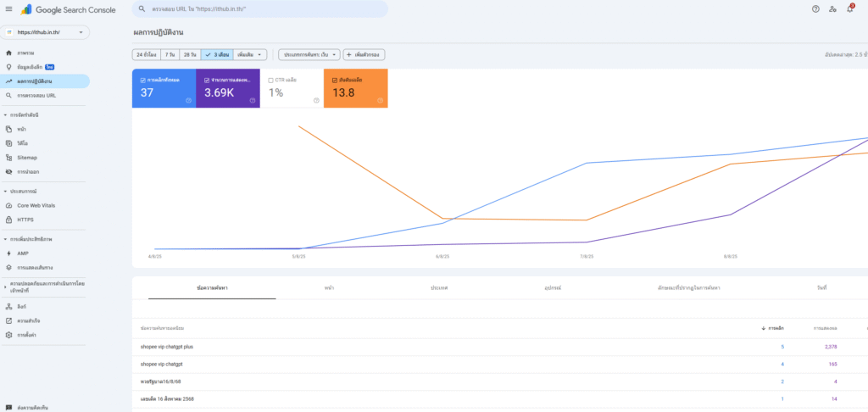Click the Send feedback label in sidebar
The image size is (868, 412).
tap(33, 408)
